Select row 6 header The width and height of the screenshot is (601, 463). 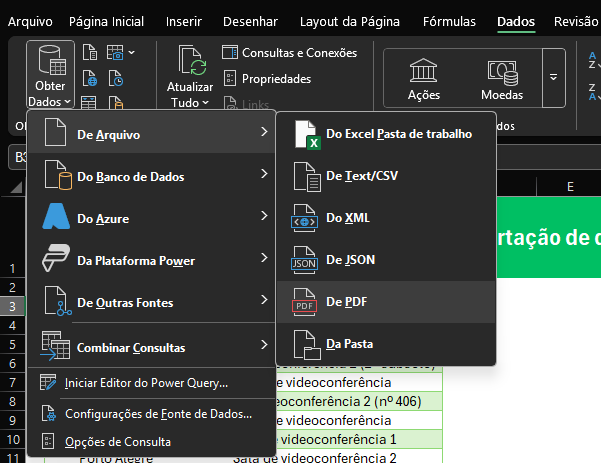click(13, 363)
